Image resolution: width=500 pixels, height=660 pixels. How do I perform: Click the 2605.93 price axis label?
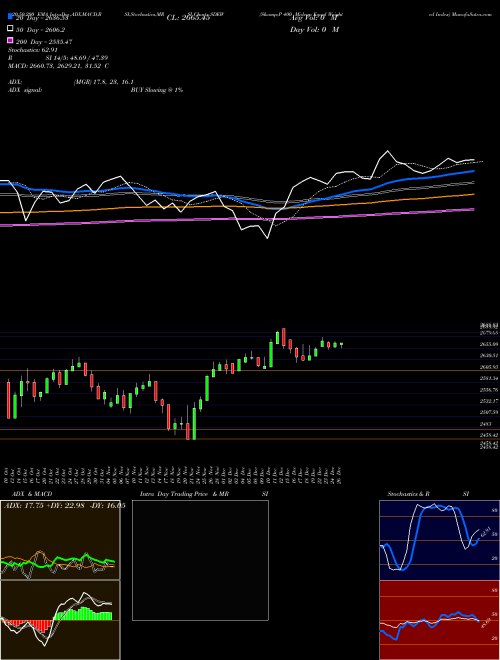tap(489, 367)
